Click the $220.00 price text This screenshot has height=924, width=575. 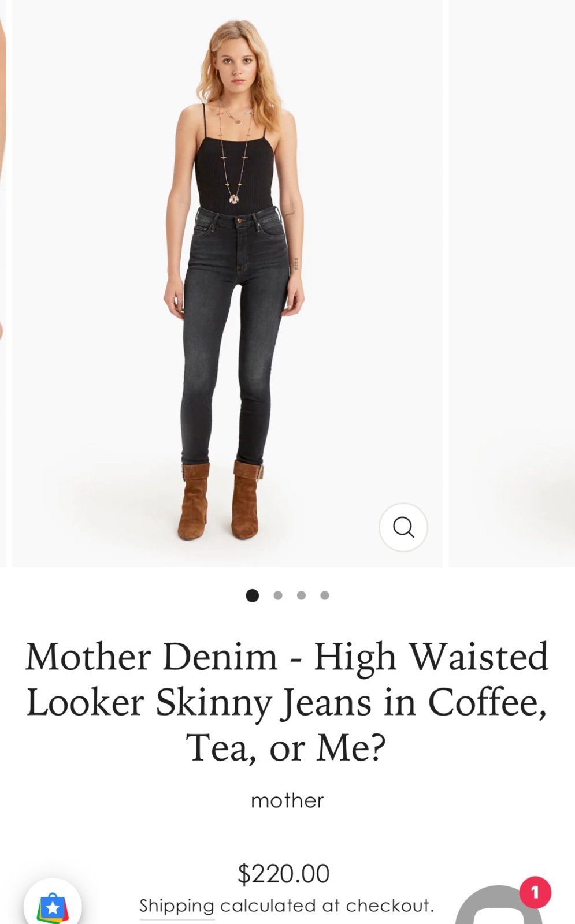click(283, 873)
